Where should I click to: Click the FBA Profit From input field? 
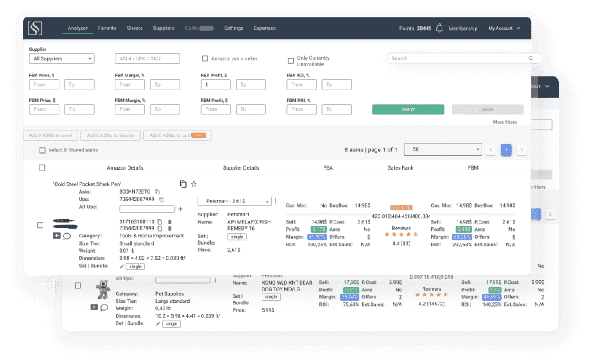[x=216, y=85]
